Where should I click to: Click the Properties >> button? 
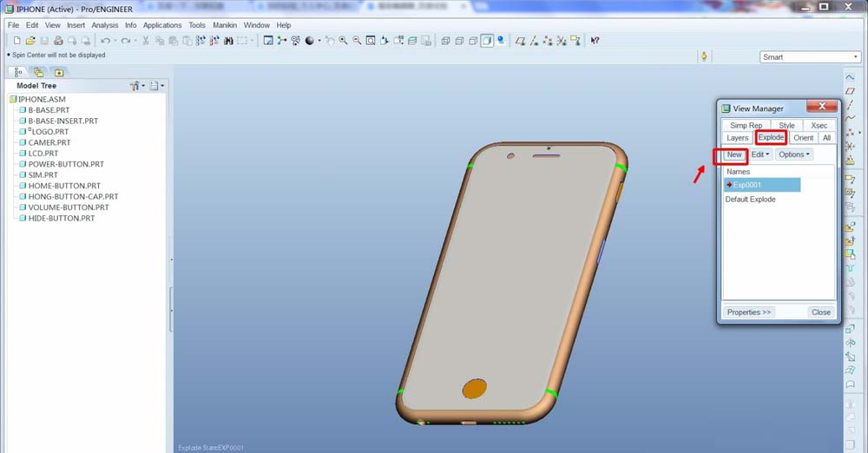[749, 312]
